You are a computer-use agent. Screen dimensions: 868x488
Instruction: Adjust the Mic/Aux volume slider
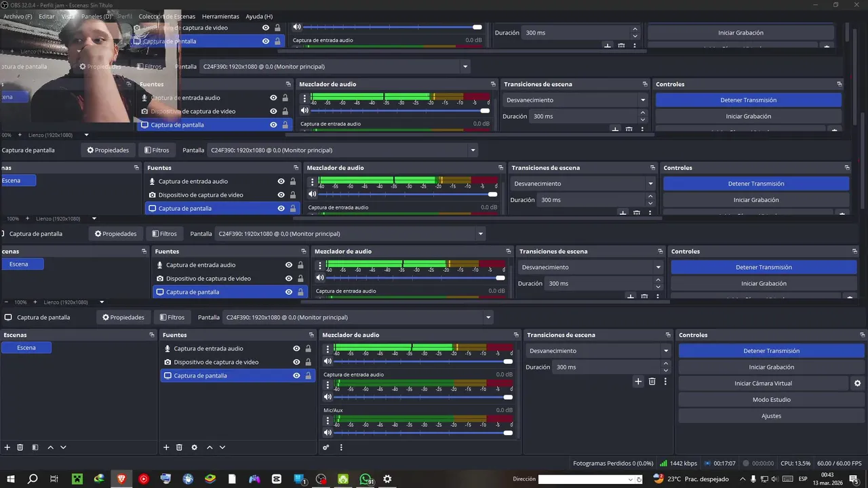424,432
